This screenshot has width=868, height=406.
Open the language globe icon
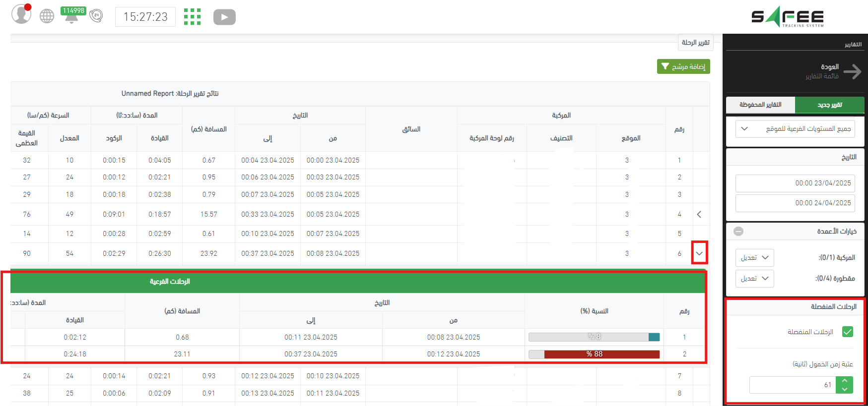click(47, 16)
